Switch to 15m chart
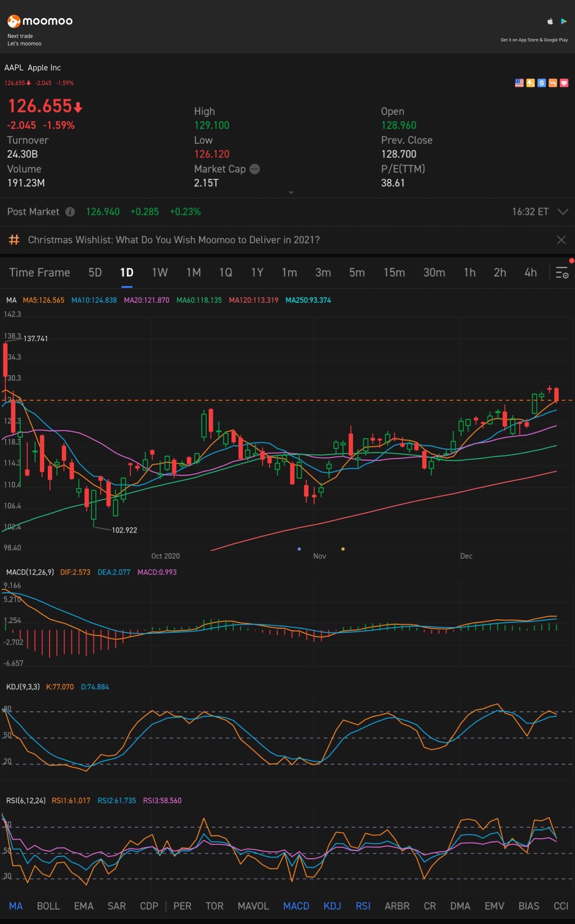Screen dimensions: 575x924 [394, 273]
